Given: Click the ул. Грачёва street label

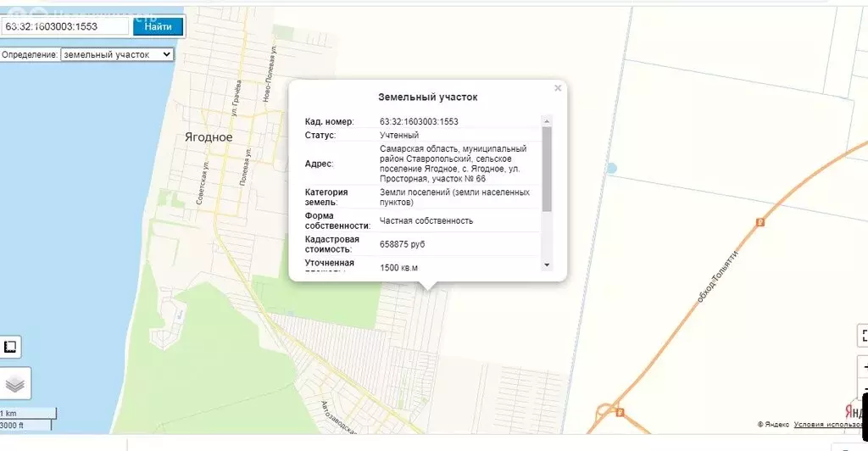Looking at the screenshot, I should pyautogui.click(x=236, y=98).
